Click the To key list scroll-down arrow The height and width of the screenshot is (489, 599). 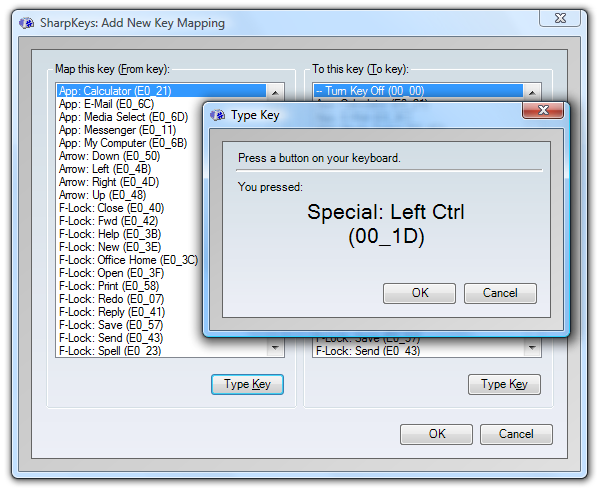click(532, 347)
